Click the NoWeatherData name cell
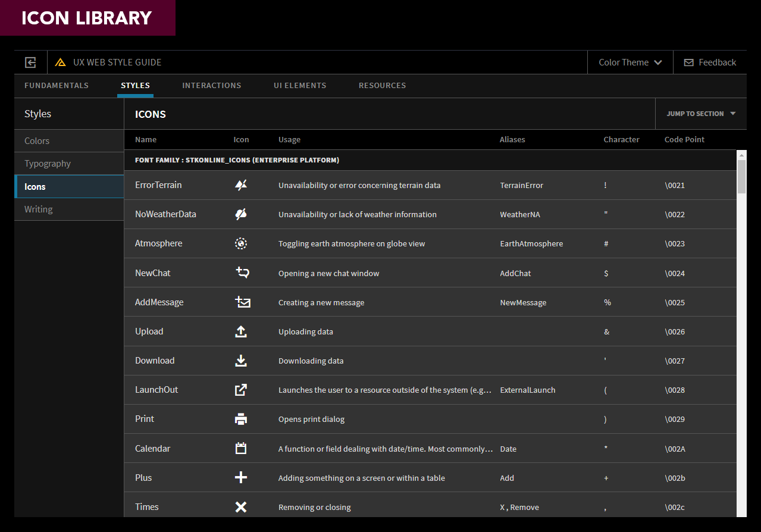 click(165, 214)
